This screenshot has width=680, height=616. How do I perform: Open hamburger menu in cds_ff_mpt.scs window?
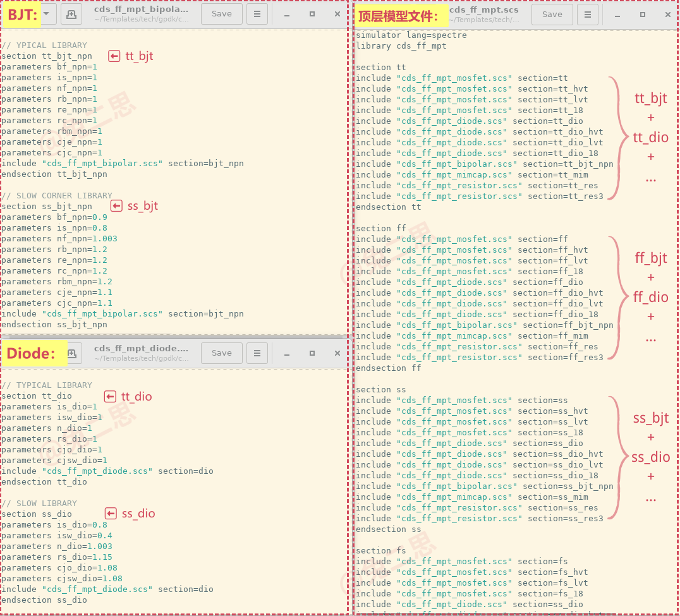588,15
